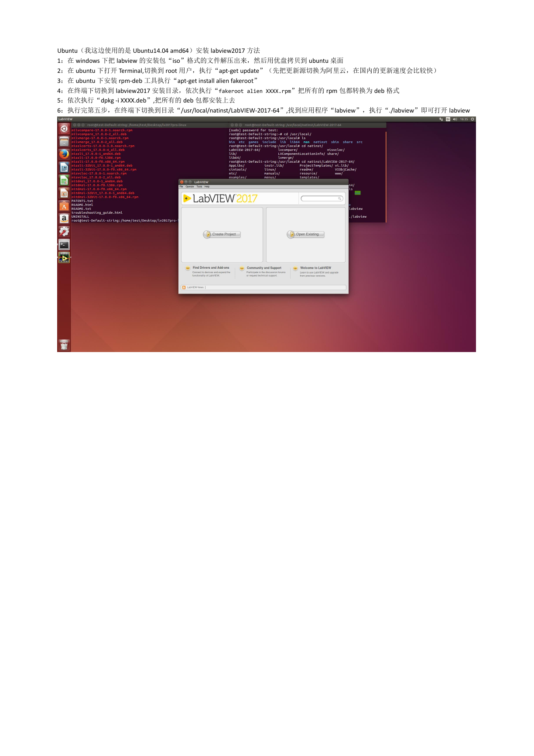534x756 pixels.
Task: Click the LabVIEW News RSS icon
Action: pos(184,287)
